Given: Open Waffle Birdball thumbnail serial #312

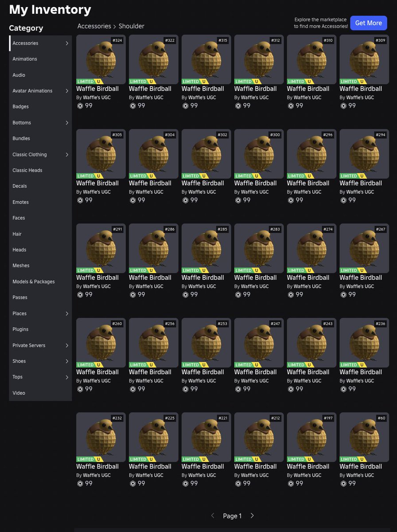Looking at the screenshot, I should (259, 59).
